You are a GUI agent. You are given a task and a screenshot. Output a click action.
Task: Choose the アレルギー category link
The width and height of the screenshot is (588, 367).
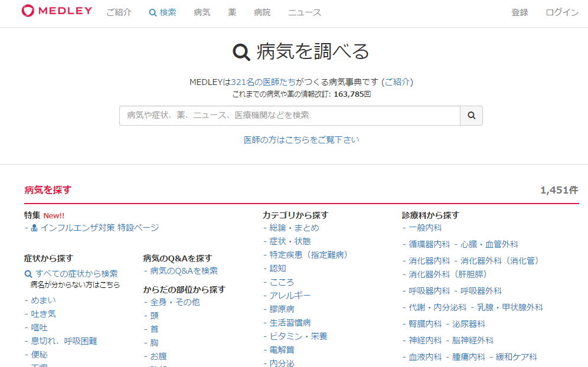click(x=290, y=296)
